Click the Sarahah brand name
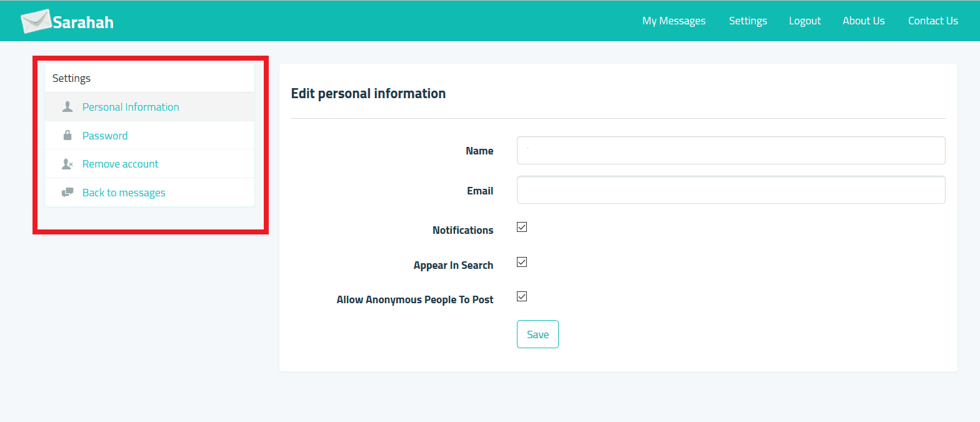 (x=83, y=23)
